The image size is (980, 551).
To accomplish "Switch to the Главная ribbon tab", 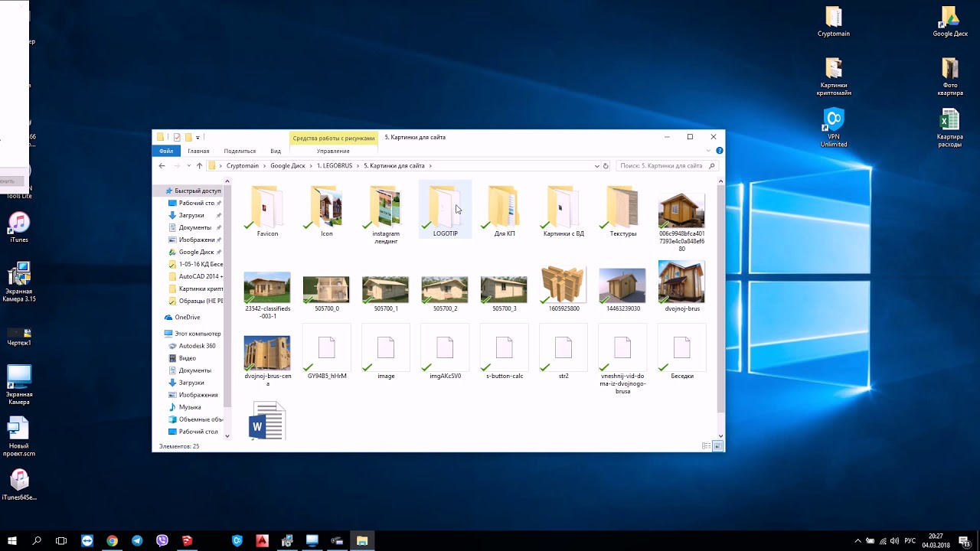I will click(198, 151).
